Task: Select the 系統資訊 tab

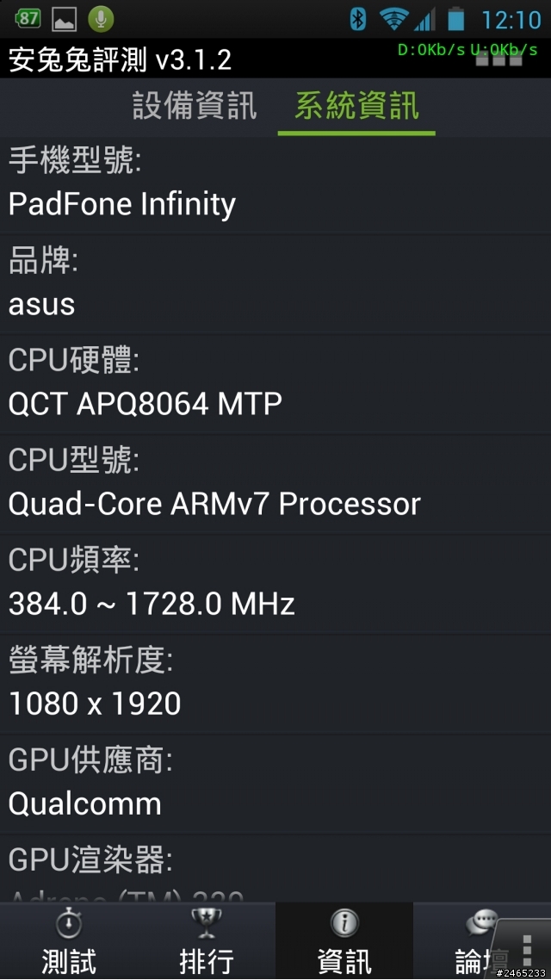Action: coord(356,106)
